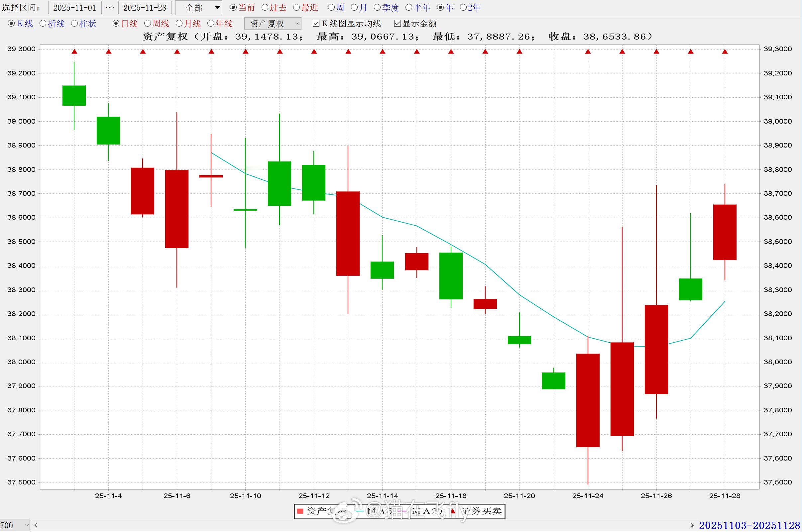Click the start date field 2025-11-01

click(75, 7)
